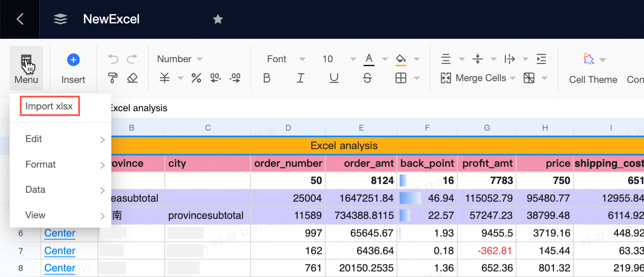The image size is (644, 277).
Task: Select the red -362.81 cell
Action: click(x=487, y=251)
